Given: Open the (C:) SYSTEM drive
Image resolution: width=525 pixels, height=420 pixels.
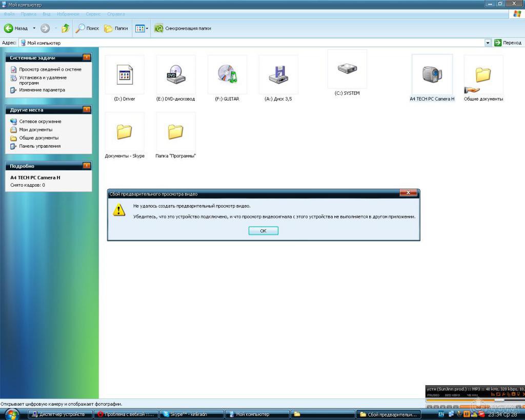Looking at the screenshot, I should [347, 69].
